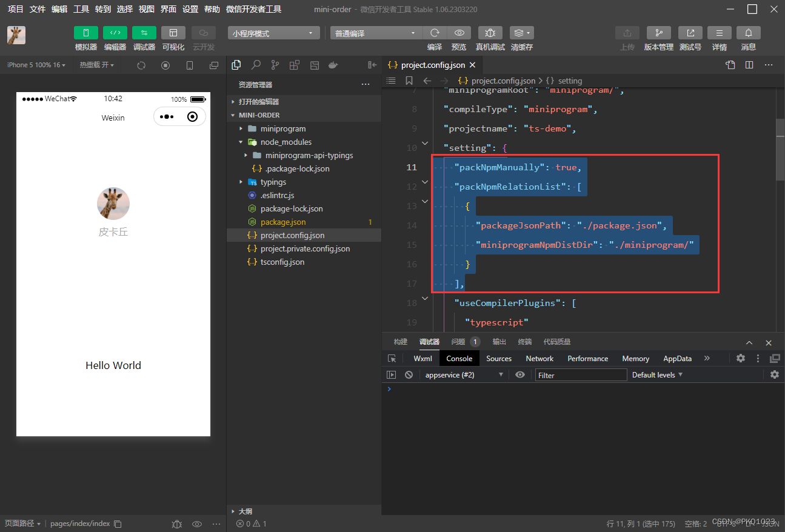785x532 pixels.
Task: Select .eslintrc.js file
Action: pyautogui.click(x=304, y=195)
